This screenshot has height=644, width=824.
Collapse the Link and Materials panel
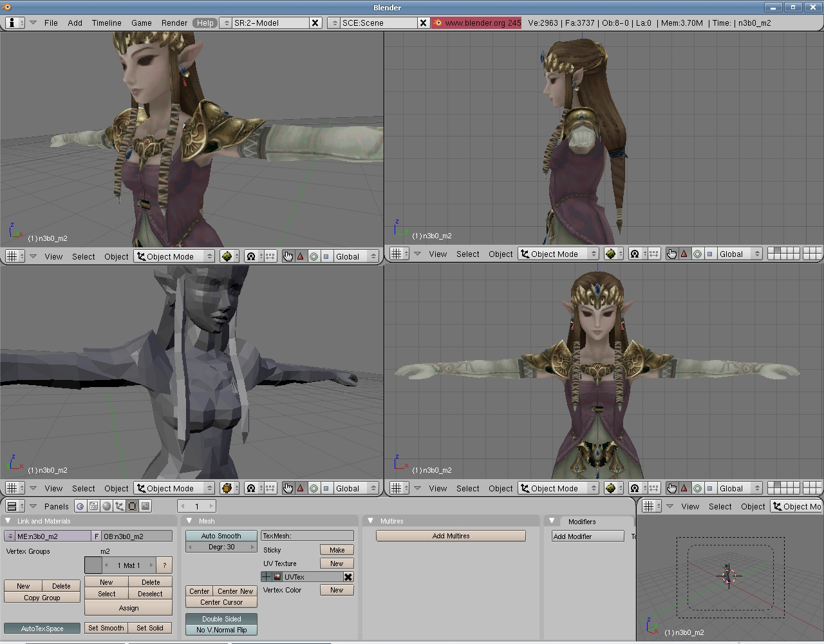[8, 521]
